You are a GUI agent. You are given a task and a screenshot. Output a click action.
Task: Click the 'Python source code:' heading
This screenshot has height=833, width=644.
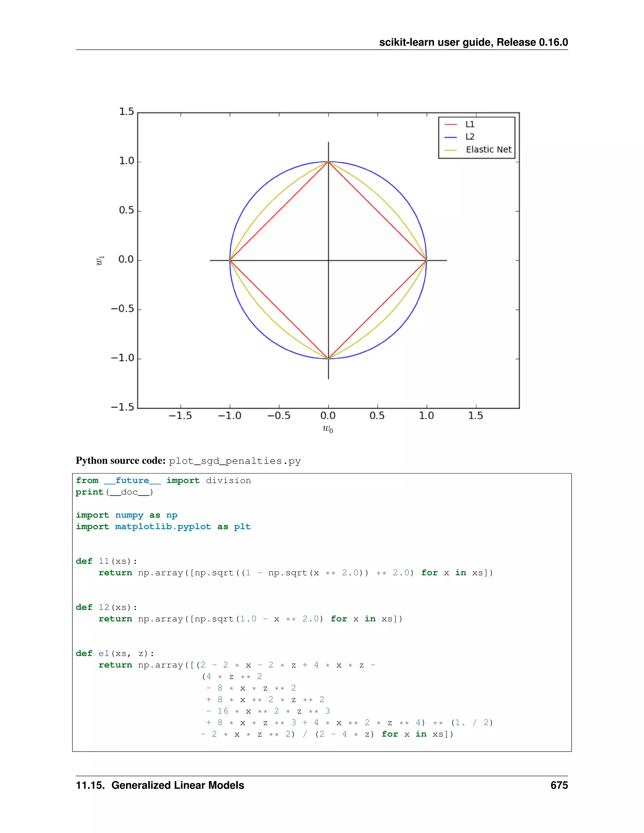tap(120, 461)
